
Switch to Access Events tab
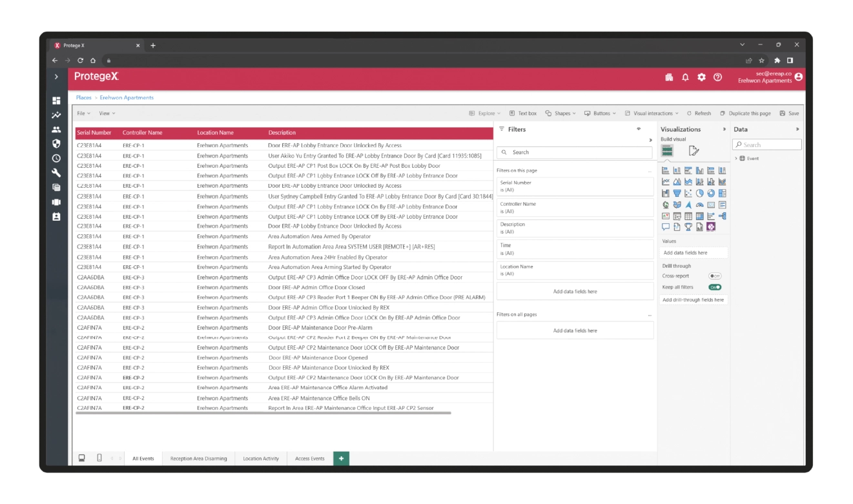pos(310,458)
